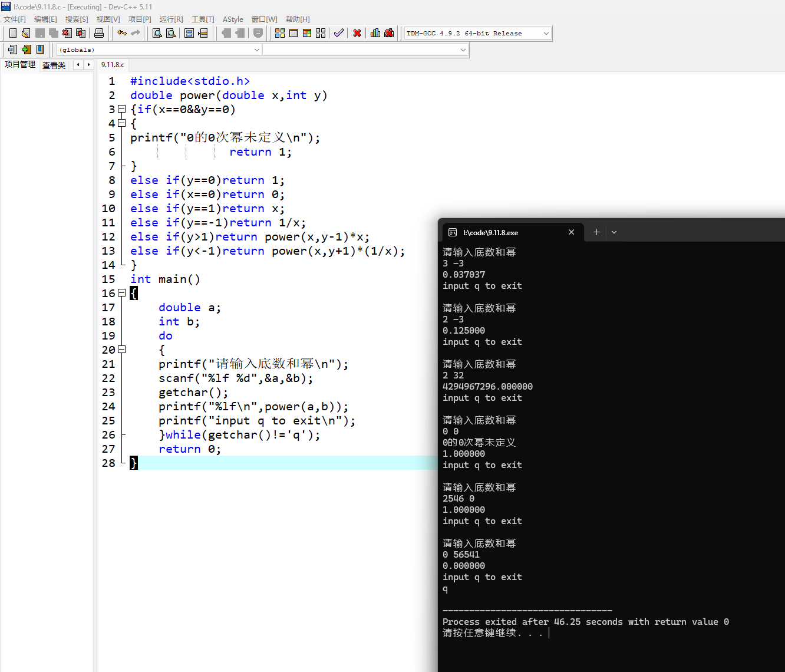This screenshot has width=785, height=672.
Task: Undo the last edit
Action: (x=122, y=33)
